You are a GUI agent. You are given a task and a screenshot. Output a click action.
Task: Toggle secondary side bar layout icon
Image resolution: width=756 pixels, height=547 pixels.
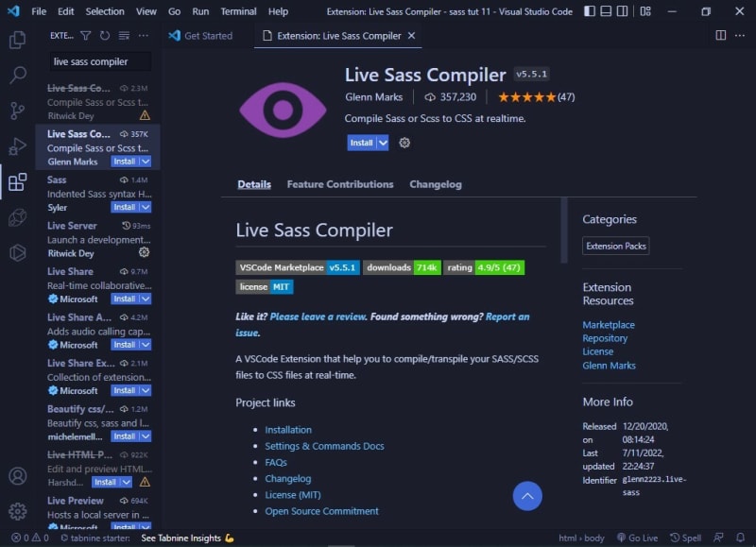point(623,11)
